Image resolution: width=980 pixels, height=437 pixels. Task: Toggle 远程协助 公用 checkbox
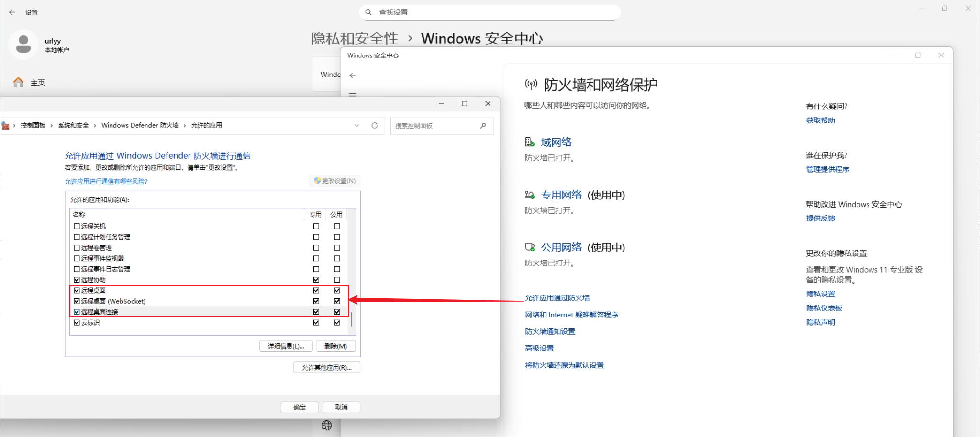[337, 280]
